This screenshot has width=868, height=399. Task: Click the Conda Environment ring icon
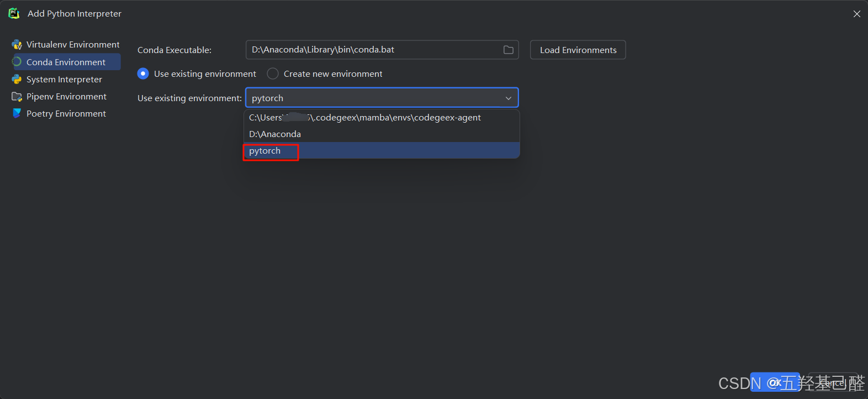pyautogui.click(x=17, y=62)
